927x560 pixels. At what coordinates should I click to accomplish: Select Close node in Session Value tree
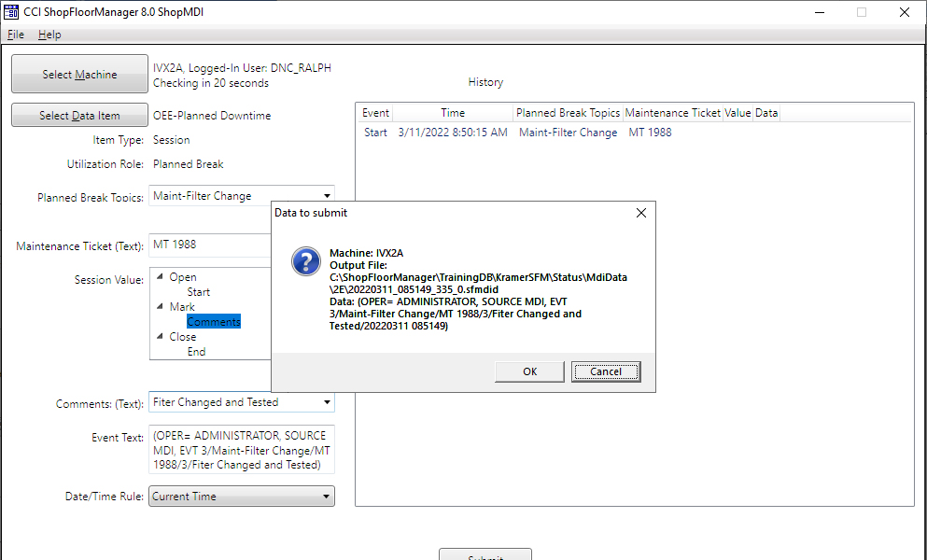[x=183, y=337]
